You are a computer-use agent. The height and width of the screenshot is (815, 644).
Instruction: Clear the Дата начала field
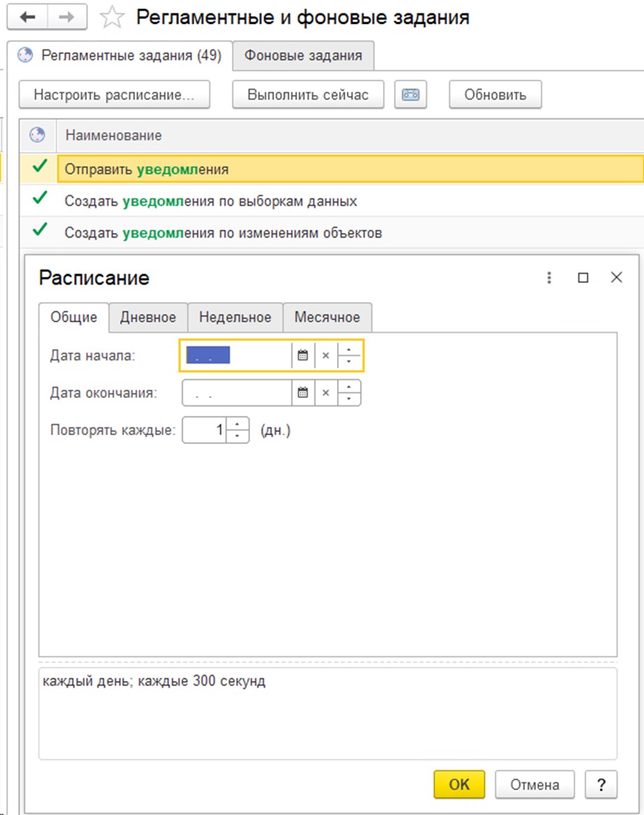click(326, 355)
